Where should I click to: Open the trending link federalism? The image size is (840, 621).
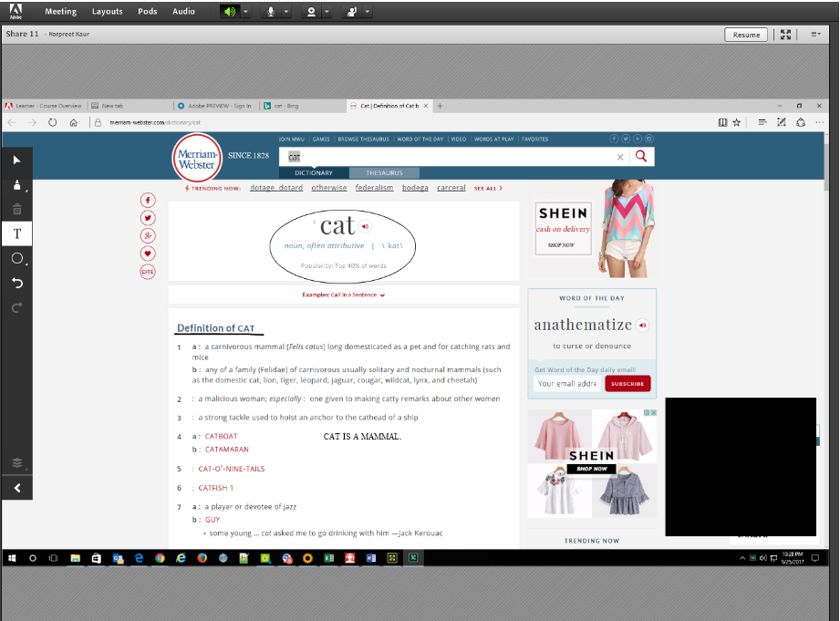(374, 188)
